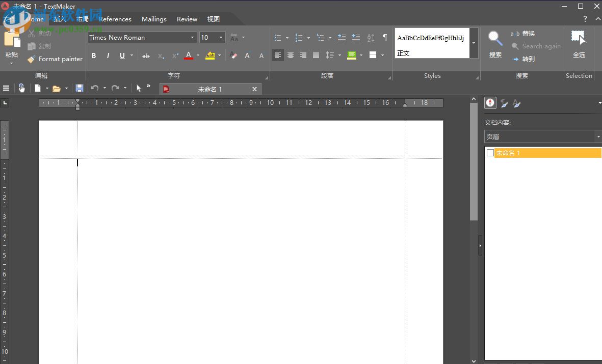Click the Undo arrow icon
602x364 pixels.
[x=95, y=89]
